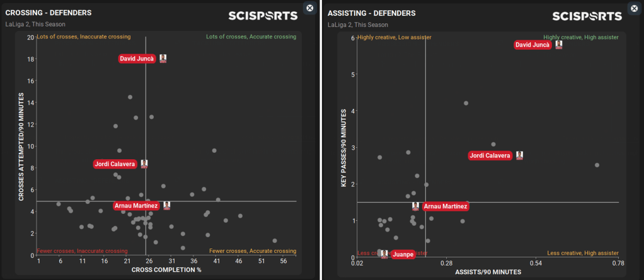The width and height of the screenshot is (644, 280).
Task: Click David Juncà's club badge in the crossing chart
Action: (163, 59)
